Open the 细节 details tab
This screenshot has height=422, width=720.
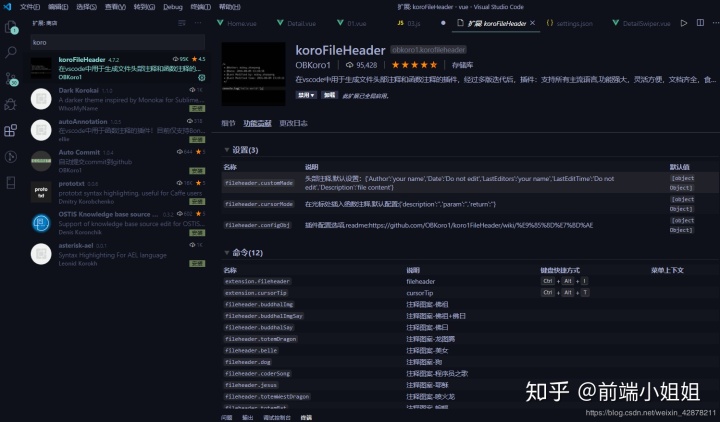click(228, 123)
